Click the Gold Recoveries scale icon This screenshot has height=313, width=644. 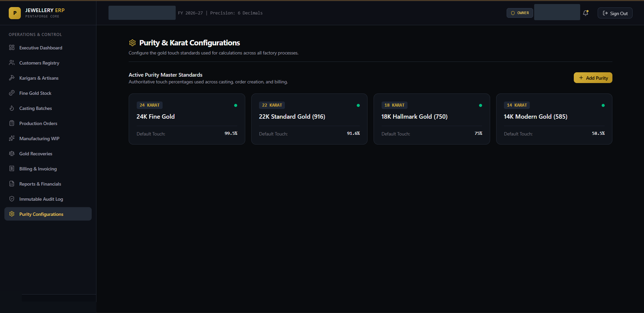tap(12, 153)
